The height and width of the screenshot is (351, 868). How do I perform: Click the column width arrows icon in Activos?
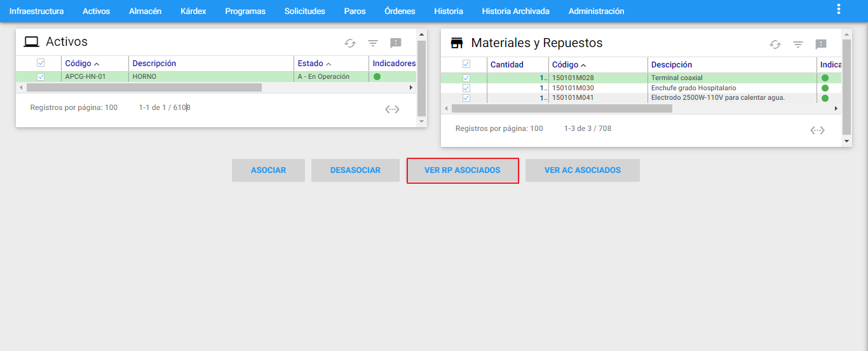click(392, 109)
